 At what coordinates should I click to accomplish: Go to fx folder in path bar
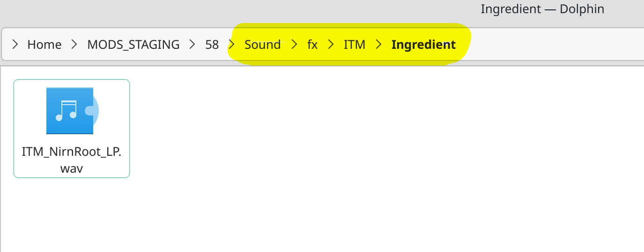point(312,45)
